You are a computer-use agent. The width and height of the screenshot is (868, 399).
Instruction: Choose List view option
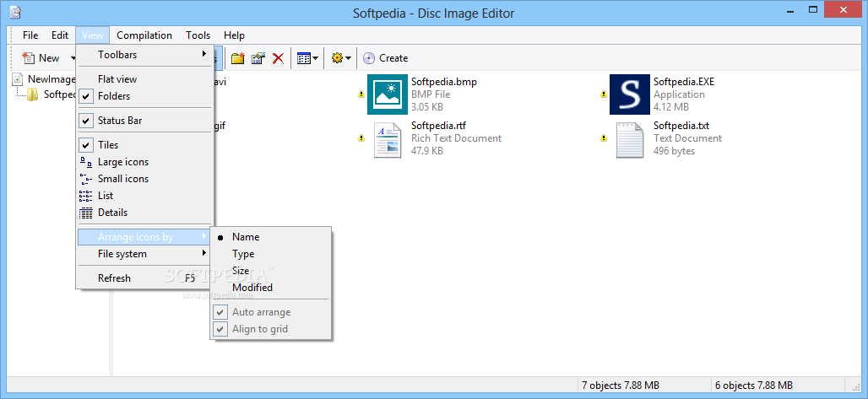click(145, 196)
